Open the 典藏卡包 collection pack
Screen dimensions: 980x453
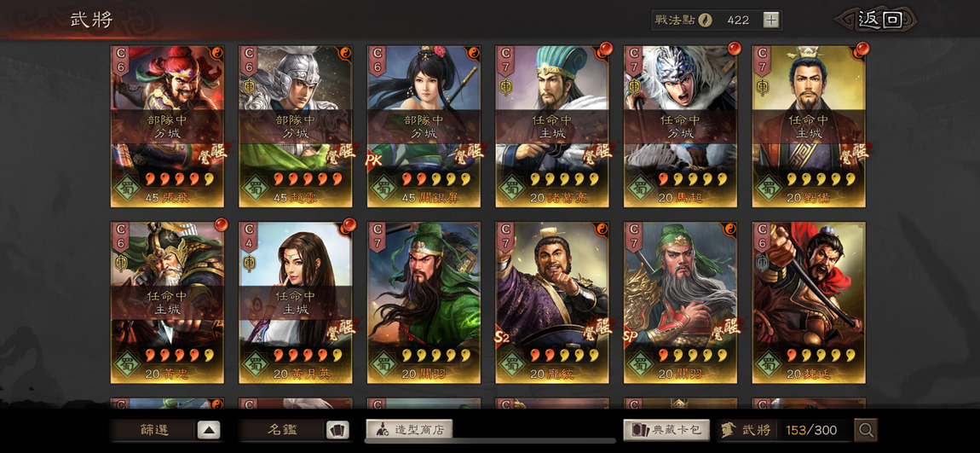click(666, 430)
